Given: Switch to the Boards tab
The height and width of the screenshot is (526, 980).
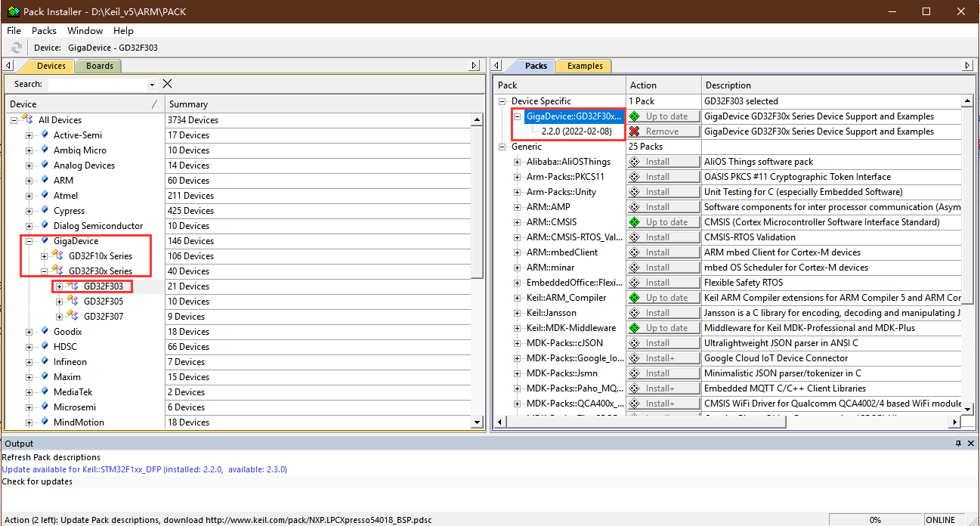Looking at the screenshot, I should click(100, 67).
